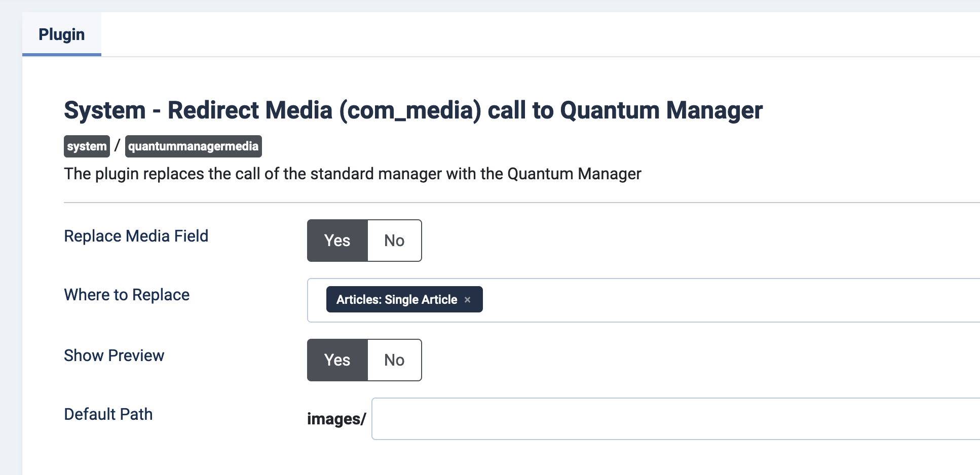
Task: Click the Show Preview label
Action: click(114, 355)
